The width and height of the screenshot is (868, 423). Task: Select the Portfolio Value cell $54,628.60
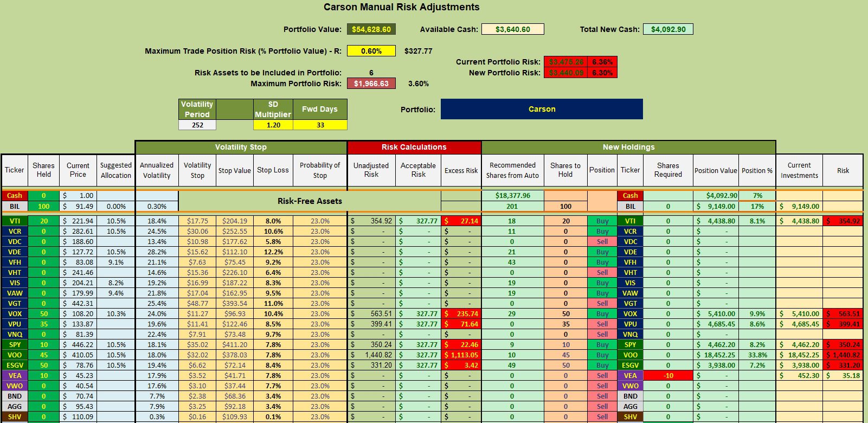(x=371, y=29)
